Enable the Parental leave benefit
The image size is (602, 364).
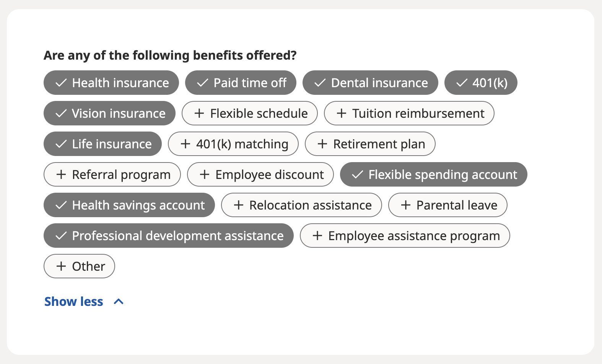pos(447,205)
